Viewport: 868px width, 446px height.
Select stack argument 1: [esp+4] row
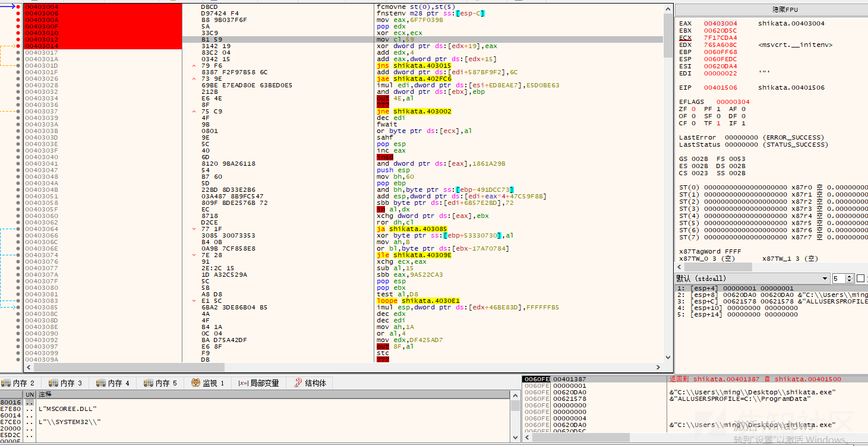pyautogui.click(x=771, y=288)
